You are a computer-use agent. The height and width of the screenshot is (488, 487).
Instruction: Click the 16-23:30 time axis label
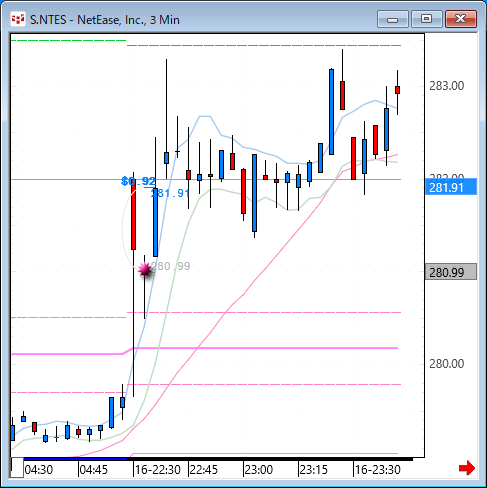[377, 470]
